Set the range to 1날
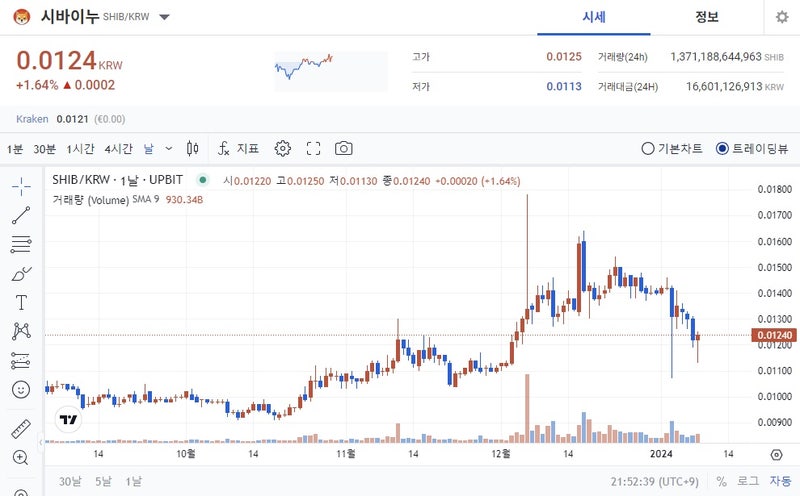This screenshot has height=496, width=800. (134, 481)
